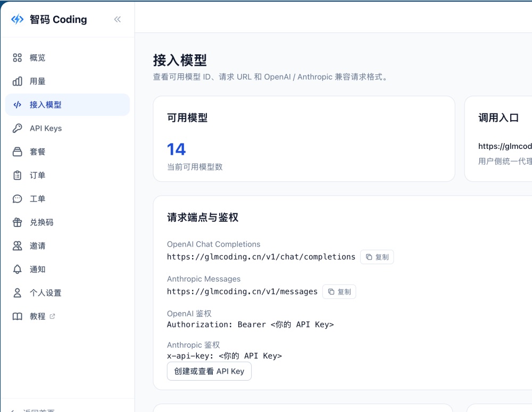Click the chat/completions URL text

[261, 257]
